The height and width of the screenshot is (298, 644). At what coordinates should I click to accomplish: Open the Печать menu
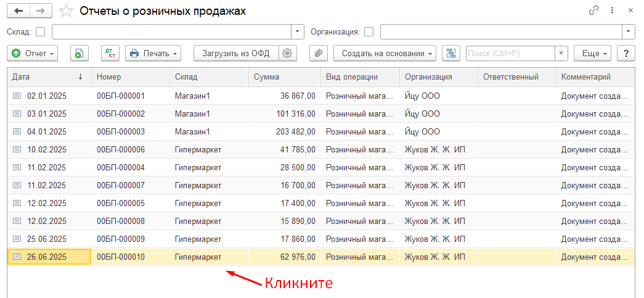pyautogui.click(x=153, y=54)
